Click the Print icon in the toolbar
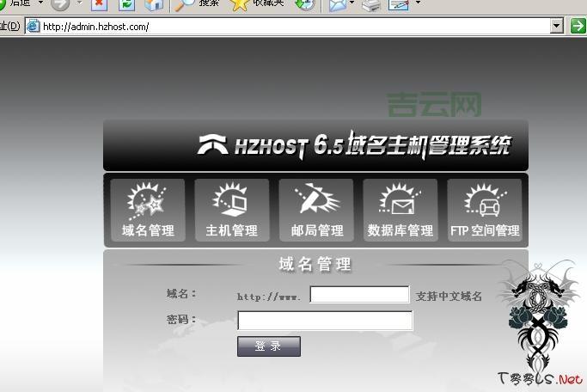The image size is (587, 392). 370,5
